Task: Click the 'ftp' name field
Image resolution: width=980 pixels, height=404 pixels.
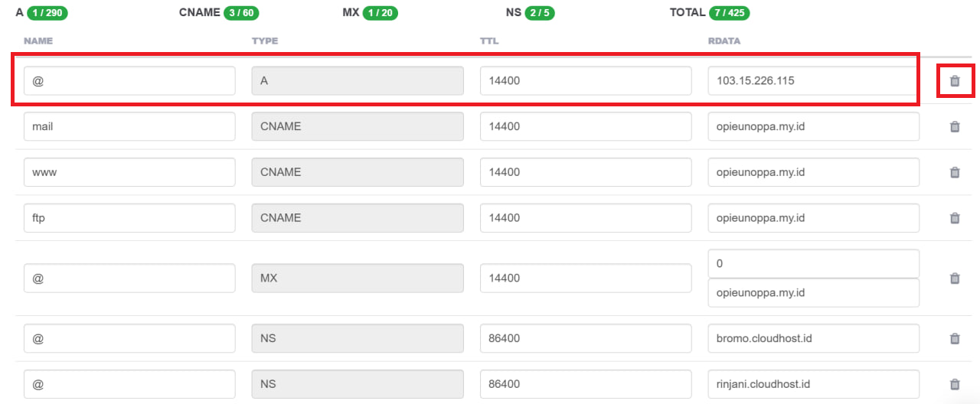Action: [x=129, y=217]
